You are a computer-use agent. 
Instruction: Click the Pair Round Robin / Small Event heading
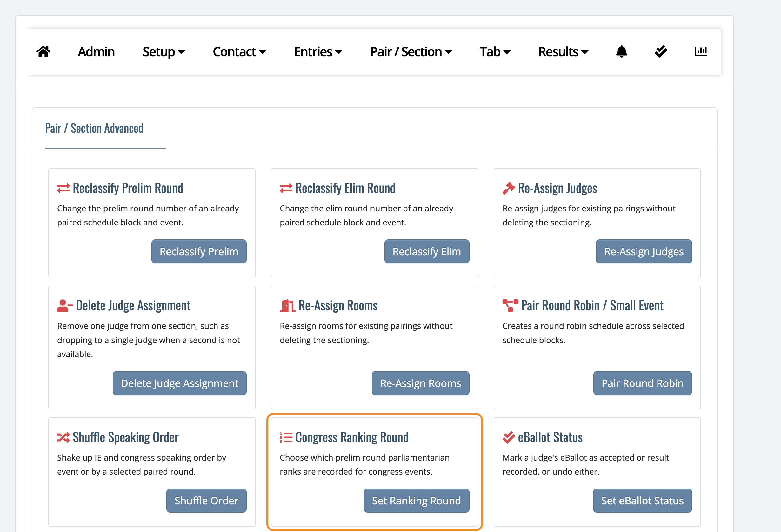(x=592, y=306)
